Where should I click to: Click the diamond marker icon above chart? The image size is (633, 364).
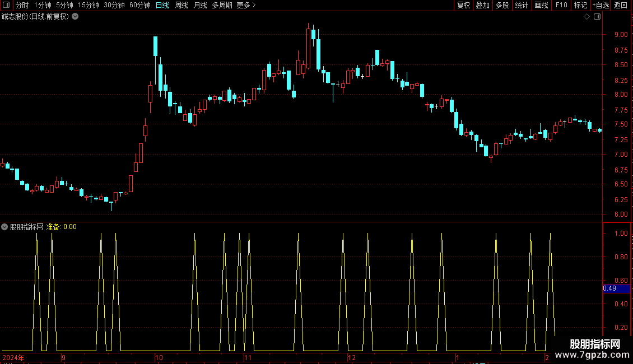(587, 17)
